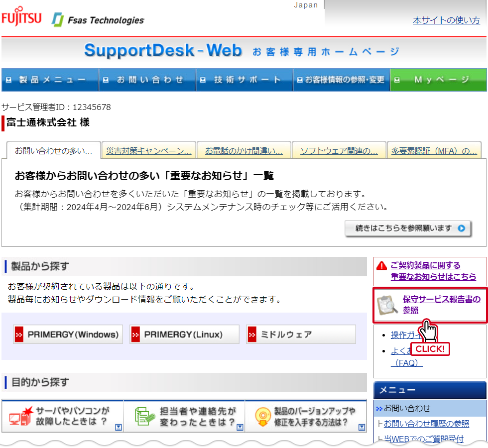The image size is (488, 448).
Task: Click the 製品から探す section heading
Action: pyautogui.click(x=40, y=266)
